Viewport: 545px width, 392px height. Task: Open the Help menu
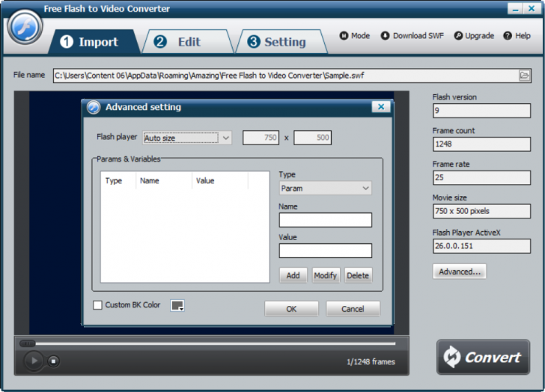(517, 36)
